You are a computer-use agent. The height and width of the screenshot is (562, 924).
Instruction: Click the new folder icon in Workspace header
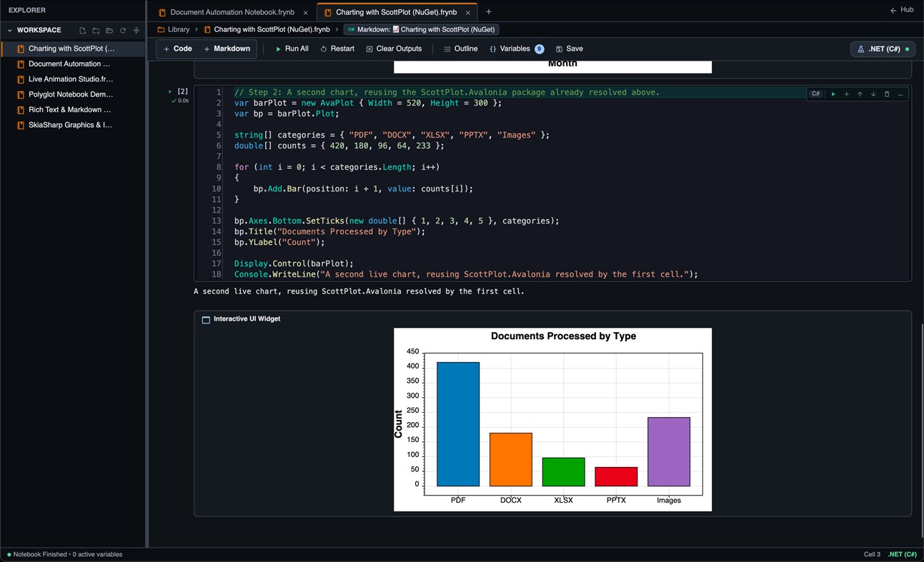coord(96,31)
